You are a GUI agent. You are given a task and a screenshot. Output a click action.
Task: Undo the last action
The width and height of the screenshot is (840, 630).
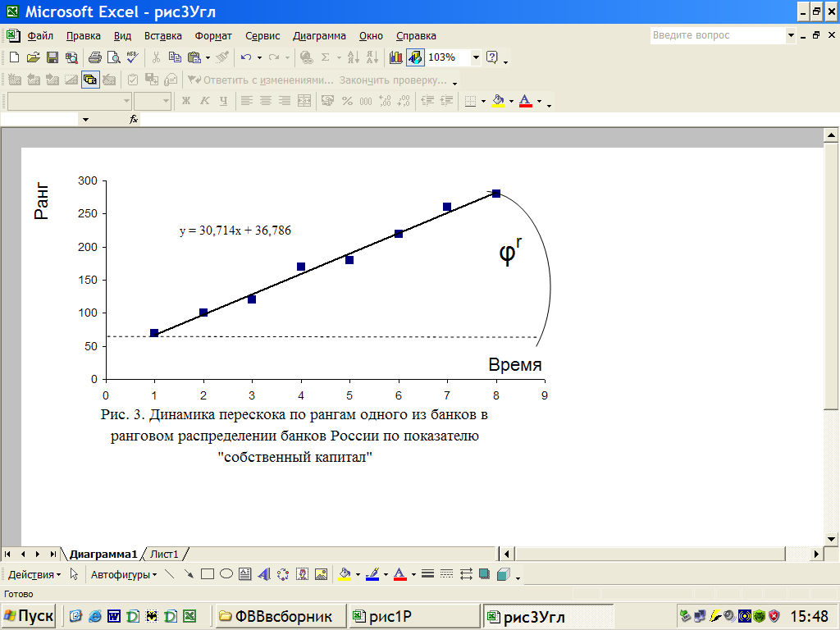[246, 57]
